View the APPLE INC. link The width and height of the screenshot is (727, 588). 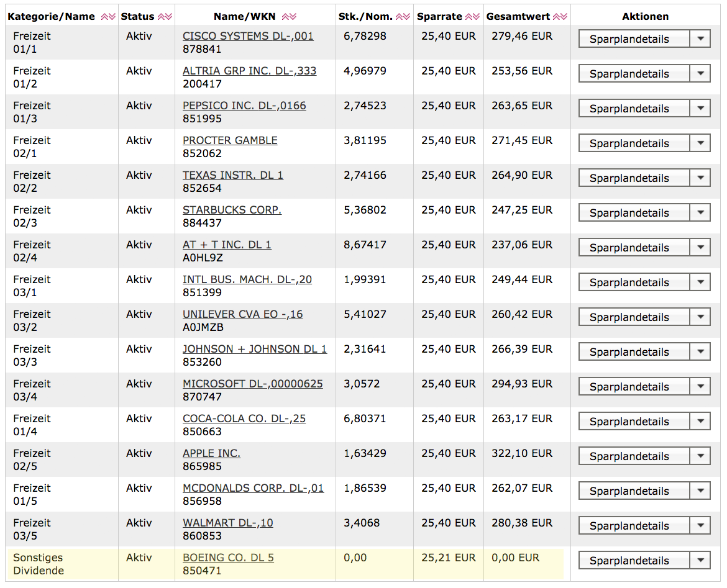click(x=211, y=453)
